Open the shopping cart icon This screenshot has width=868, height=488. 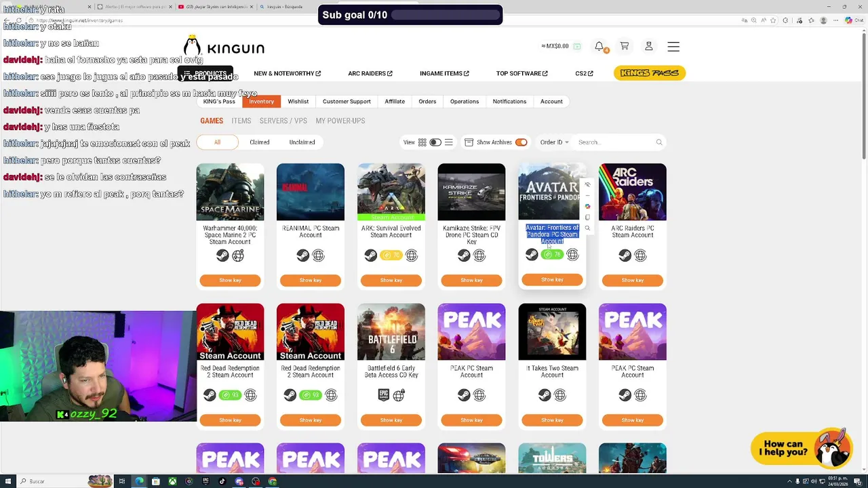pos(624,46)
